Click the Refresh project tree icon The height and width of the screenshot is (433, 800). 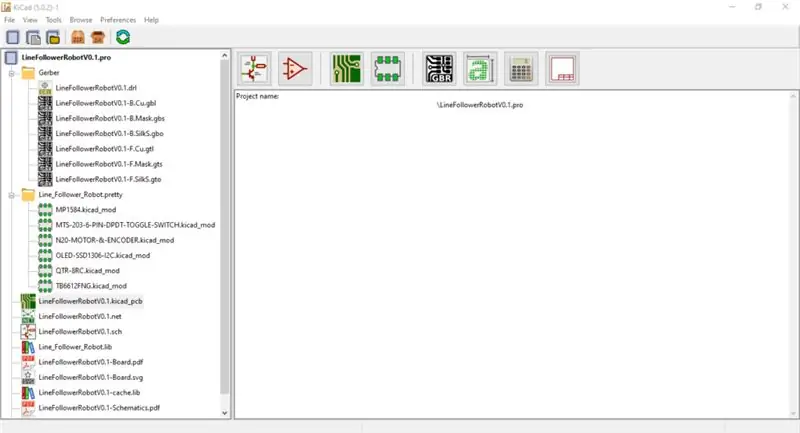(123, 37)
